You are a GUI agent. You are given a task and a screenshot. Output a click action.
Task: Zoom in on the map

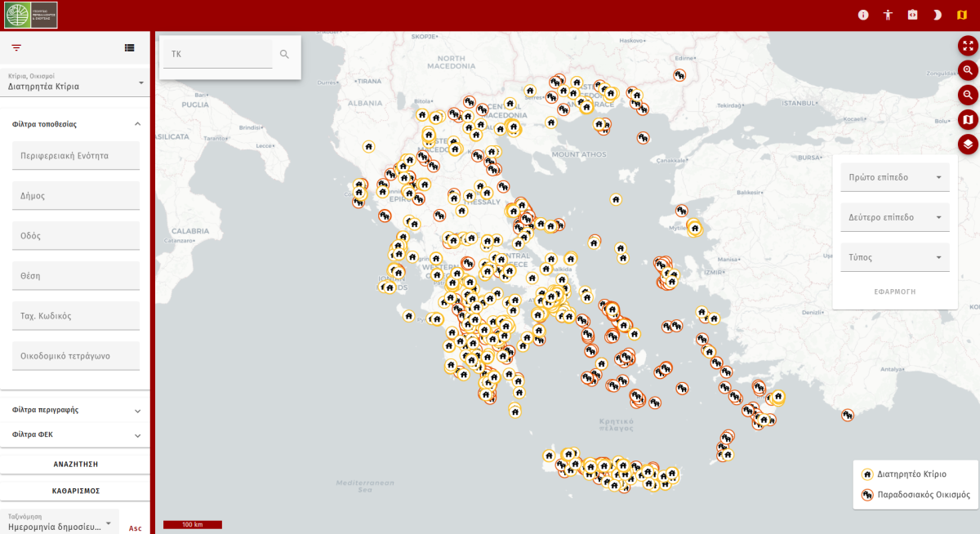(968, 70)
